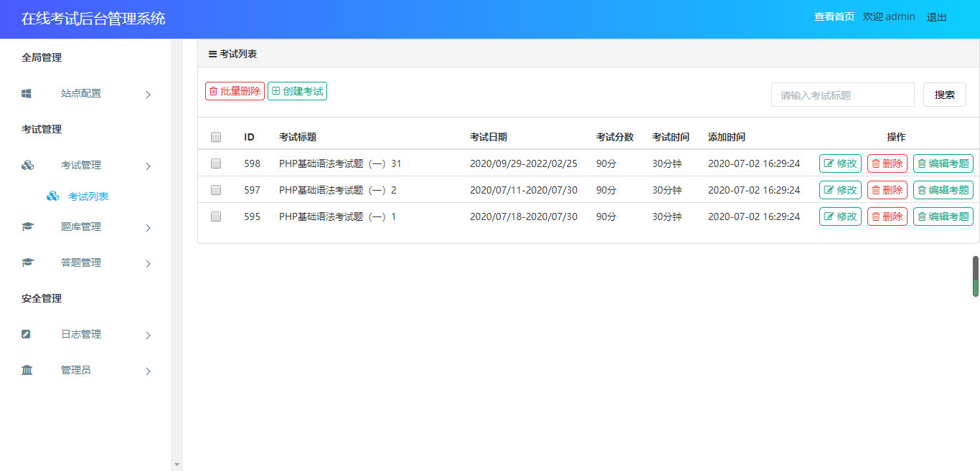Toggle the select-all checkbox in table header
The height and width of the screenshot is (471, 980).
[x=216, y=137]
